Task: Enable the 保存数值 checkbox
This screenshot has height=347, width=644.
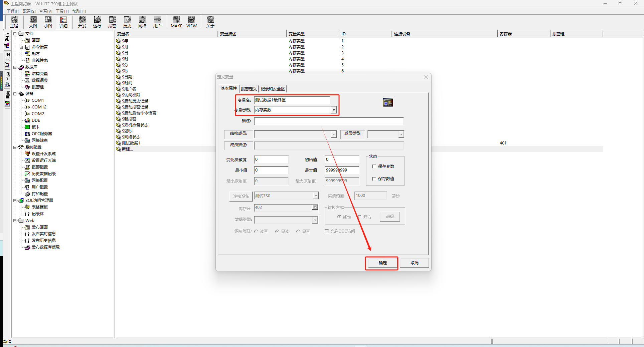Action: coord(374,179)
